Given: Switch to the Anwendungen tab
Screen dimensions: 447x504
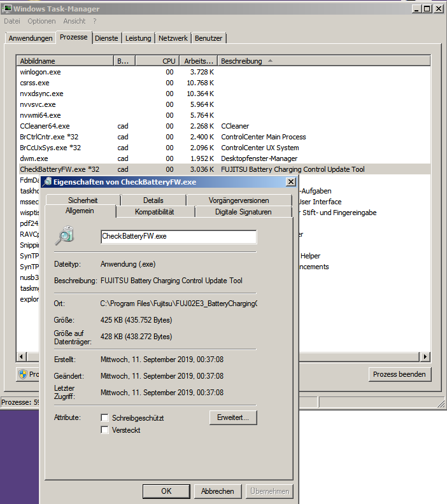Looking at the screenshot, I should 31,38.
